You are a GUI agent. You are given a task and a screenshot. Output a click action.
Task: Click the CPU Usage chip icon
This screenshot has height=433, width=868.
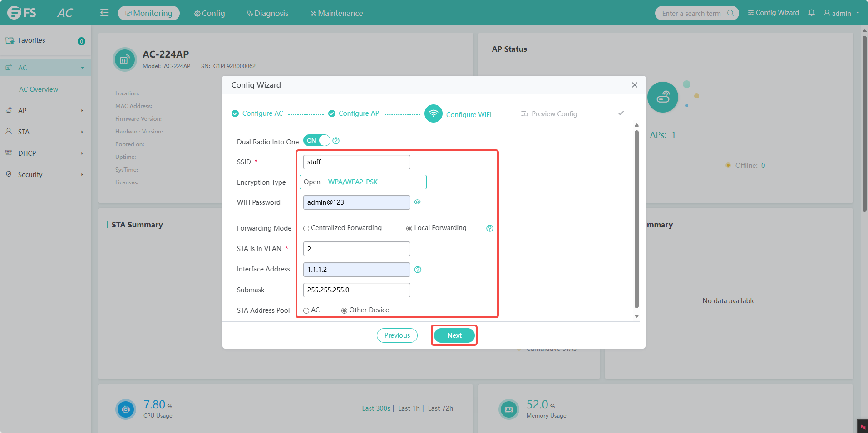[126, 409]
